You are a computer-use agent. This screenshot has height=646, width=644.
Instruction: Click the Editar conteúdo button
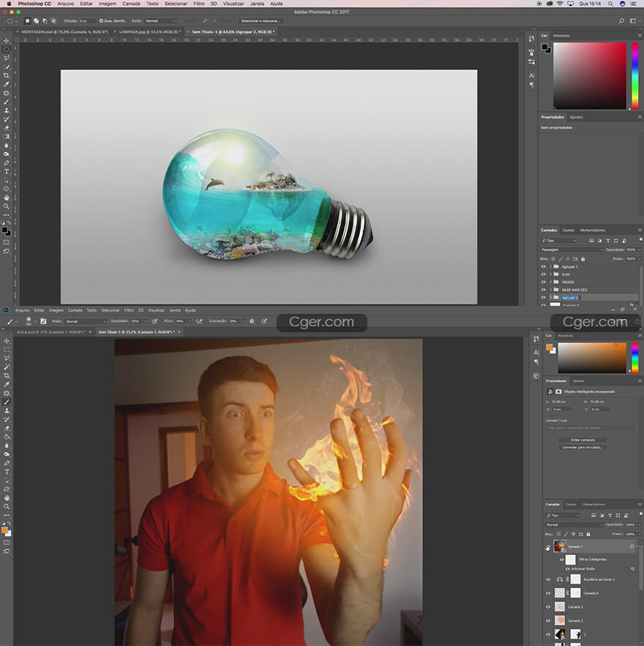pyautogui.click(x=583, y=440)
